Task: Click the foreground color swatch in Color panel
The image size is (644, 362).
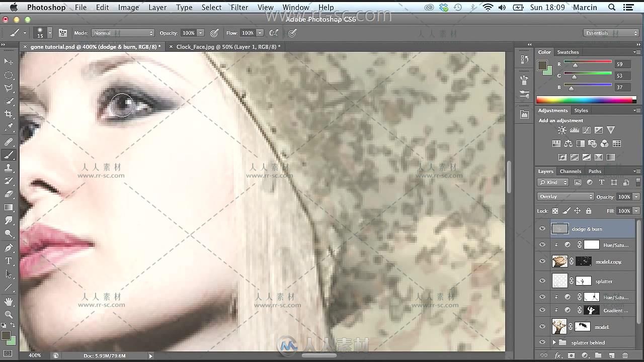Action: tap(542, 65)
